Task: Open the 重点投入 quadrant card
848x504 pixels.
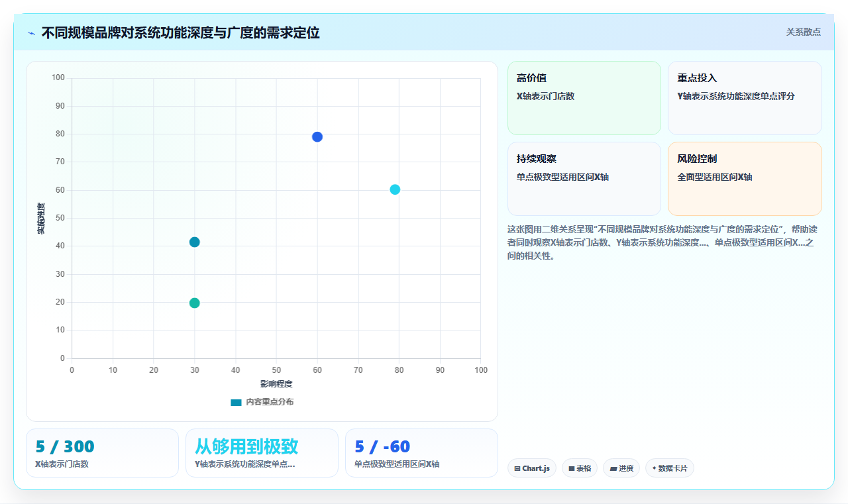Action: [x=745, y=98]
